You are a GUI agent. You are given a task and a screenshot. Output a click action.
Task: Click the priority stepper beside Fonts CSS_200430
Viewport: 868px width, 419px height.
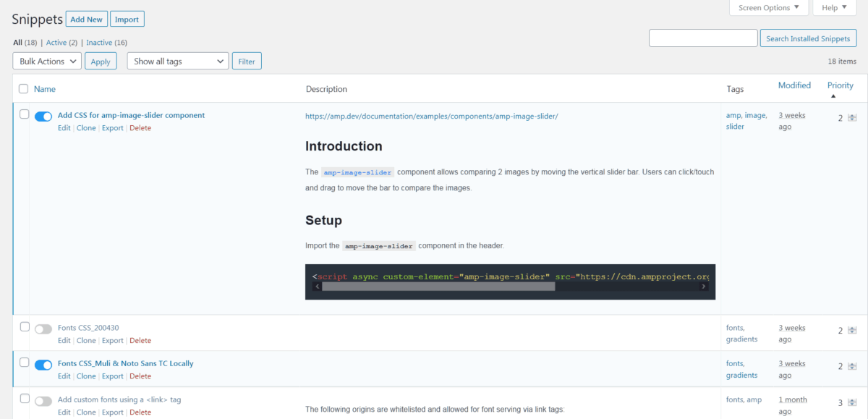click(x=852, y=329)
